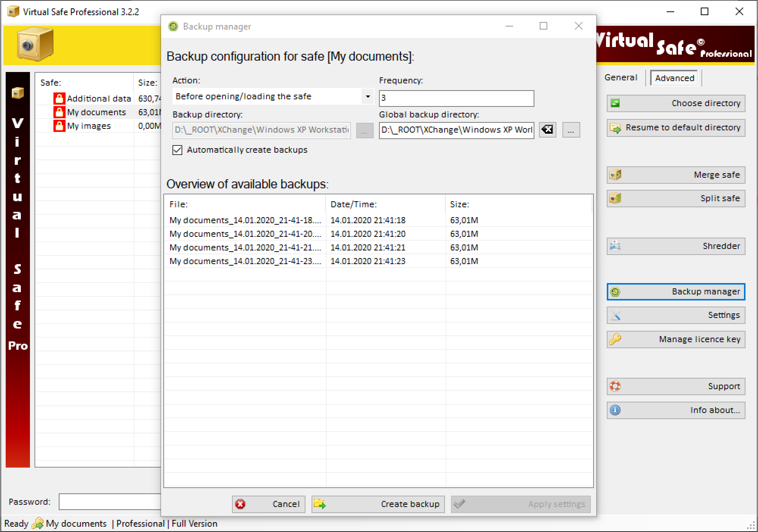Click the Backup manager title bar icon
This screenshot has width=758, height=532.
173,26
